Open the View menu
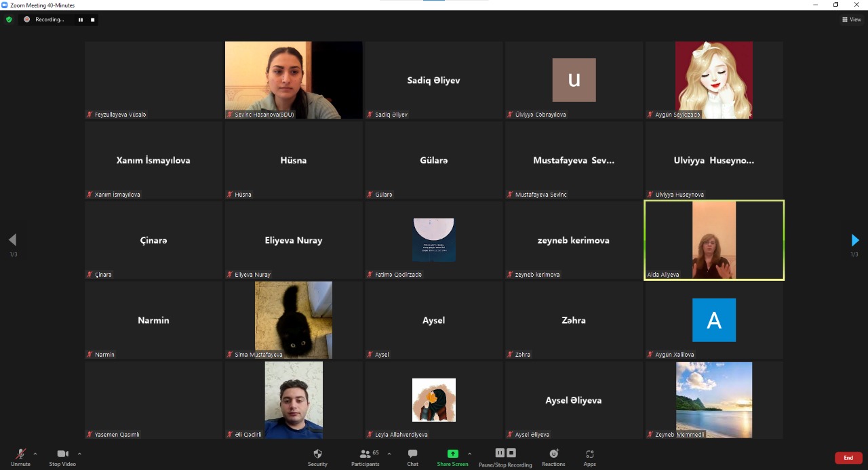 pyautogui.click(x=851, y=20)
